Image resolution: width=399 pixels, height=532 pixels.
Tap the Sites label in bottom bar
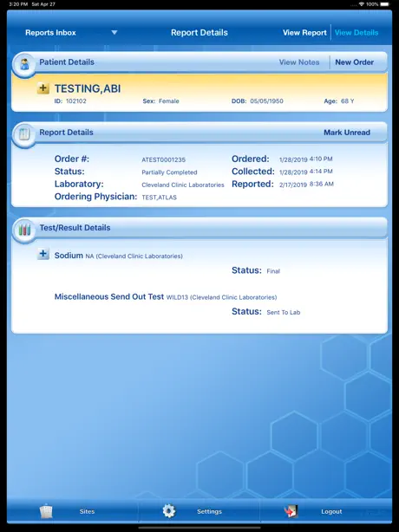tap(87, 511)
